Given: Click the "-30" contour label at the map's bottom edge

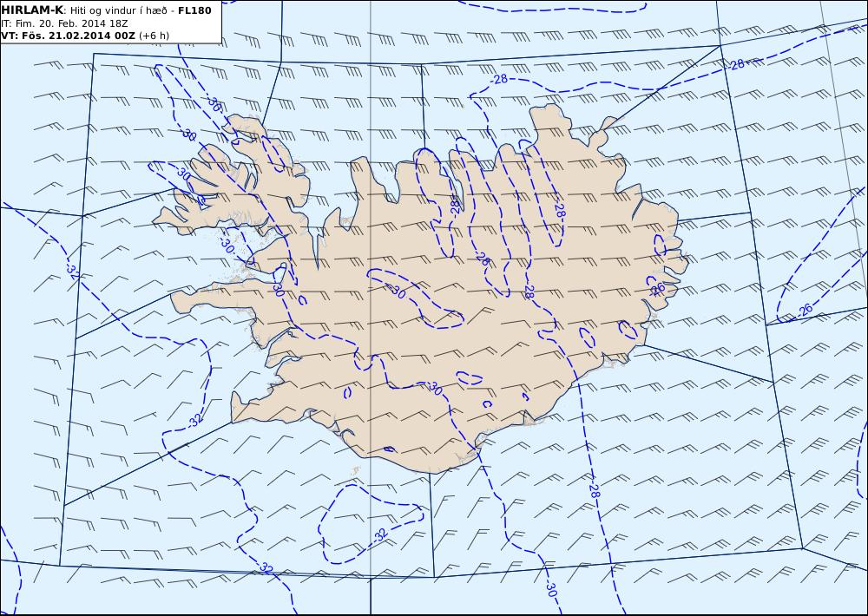Looking at the screenshot, I should pyautogui.click(x=549, y=589).
